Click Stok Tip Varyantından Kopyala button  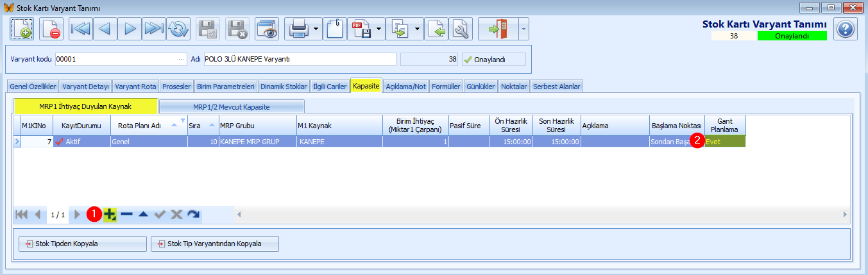coord(215,244)
